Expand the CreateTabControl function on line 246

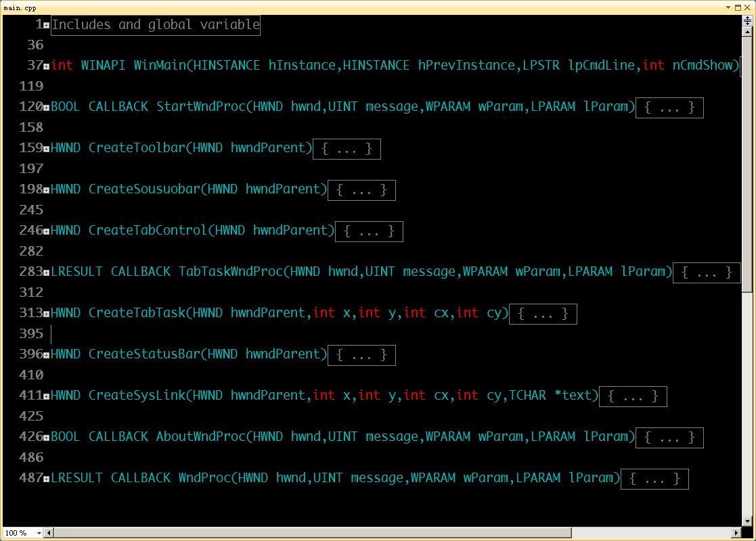[x=46, y=232]
